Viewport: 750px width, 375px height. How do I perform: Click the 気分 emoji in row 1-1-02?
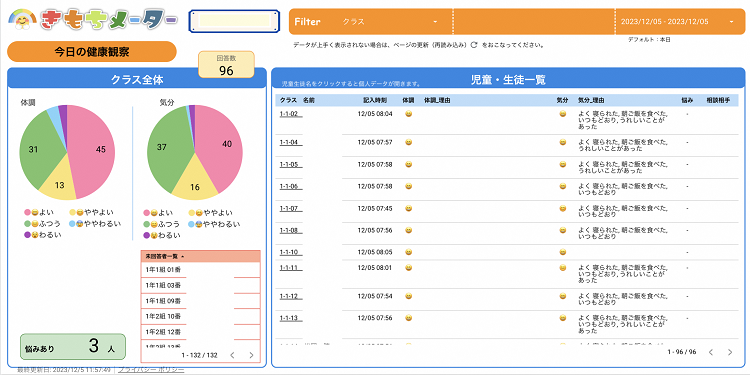point(562,114)
